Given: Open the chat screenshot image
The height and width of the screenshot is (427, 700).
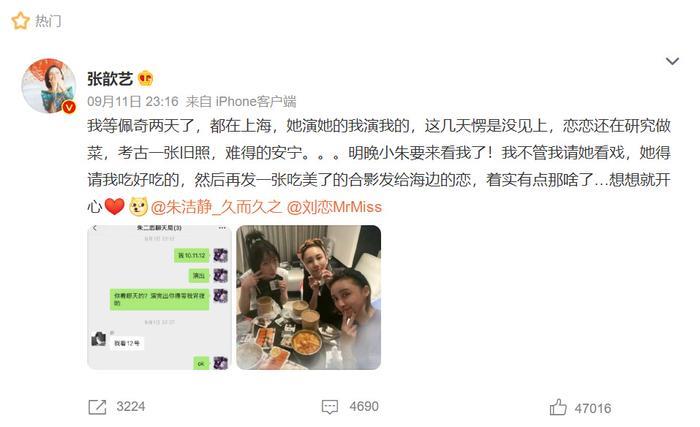Looking at the screenshot, I should click(x=159, y=297).
